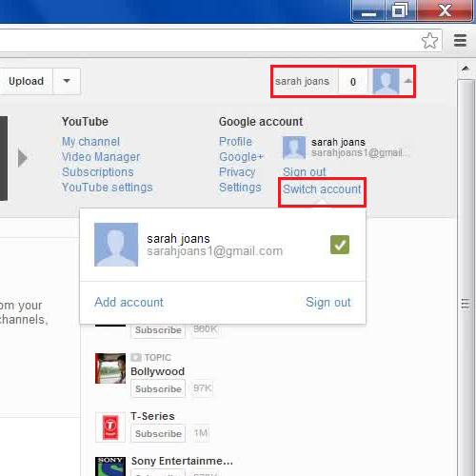Screen dimensions: 476x476
Task: Open Video Manager link
Action: pos(101,157)
